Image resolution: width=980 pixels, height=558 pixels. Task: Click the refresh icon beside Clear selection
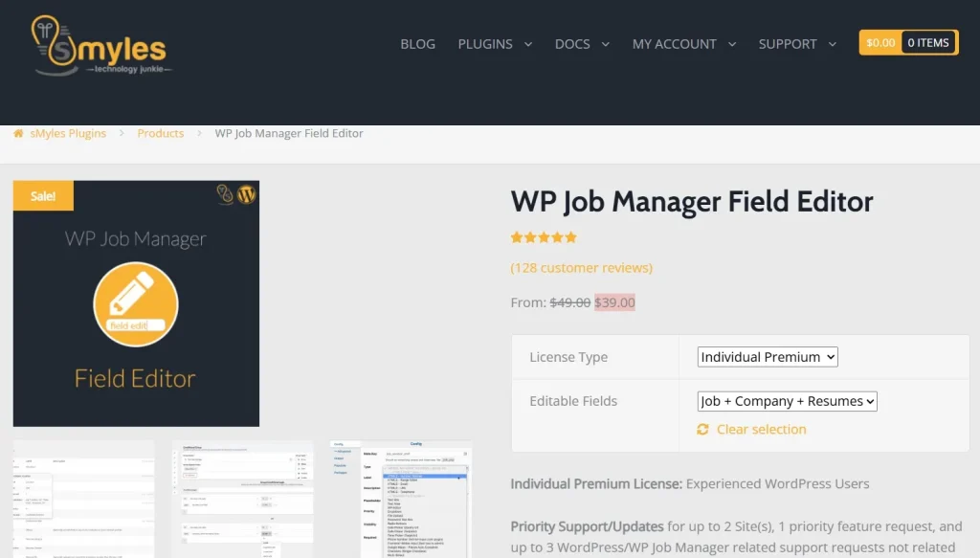click(x=703, y=430)
